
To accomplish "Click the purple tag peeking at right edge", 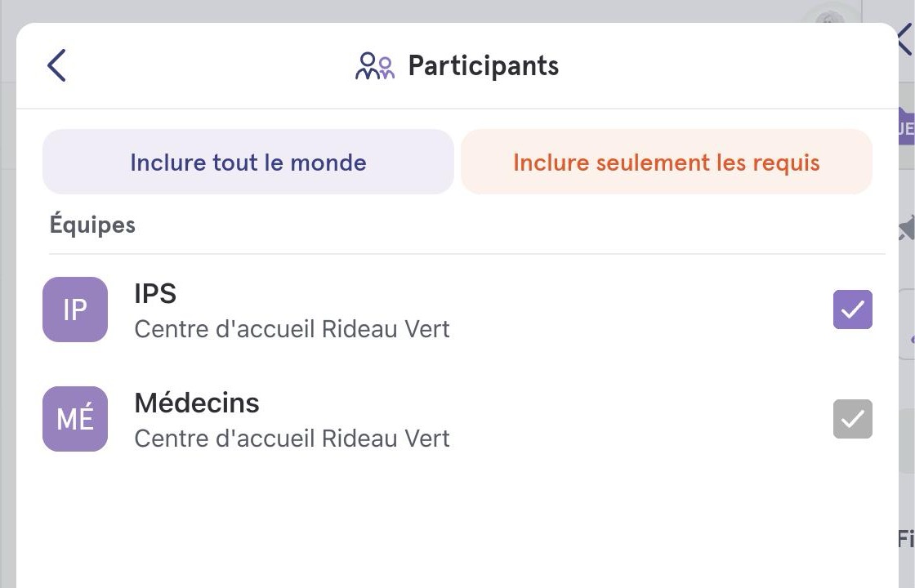I will click(906, 127).
